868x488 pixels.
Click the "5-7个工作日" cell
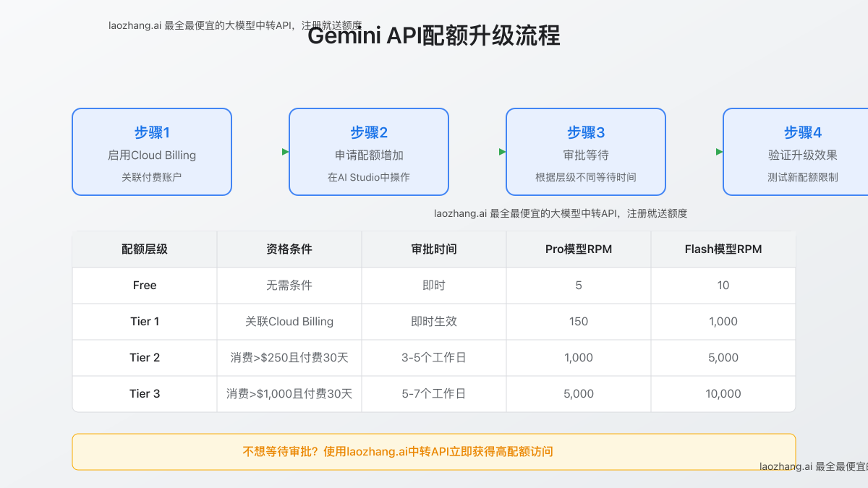[434, 394]
